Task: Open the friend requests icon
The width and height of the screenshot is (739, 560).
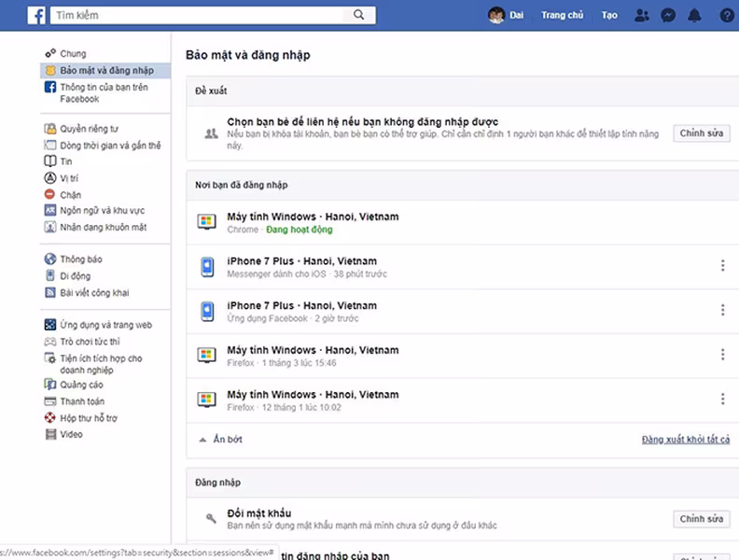Action: click(x=641, y=15)
